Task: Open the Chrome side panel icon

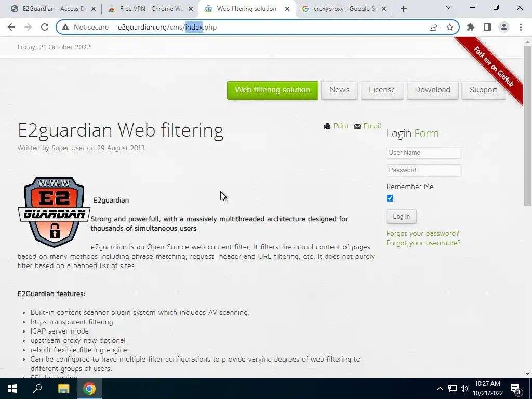Action: point(487,27)
